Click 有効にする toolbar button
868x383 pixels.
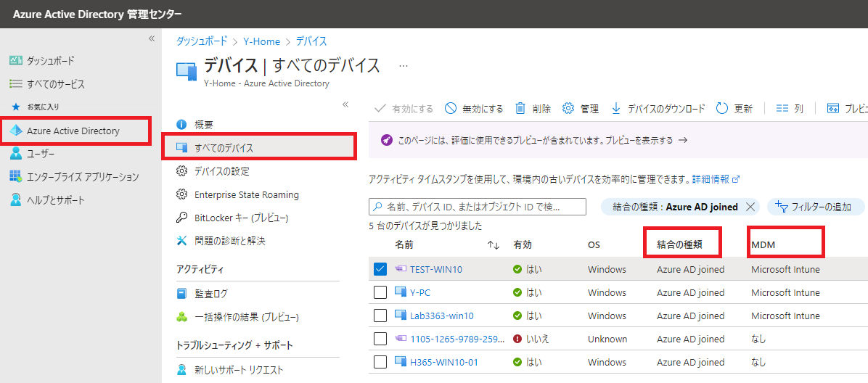[x=404, y=109]
